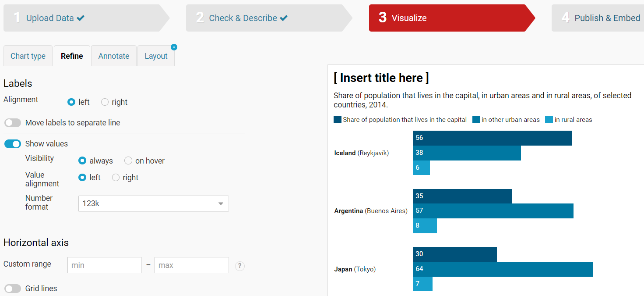The image size is (644, 296).
Task: Click the rural areas legend swatch
Action: point(549,120)
